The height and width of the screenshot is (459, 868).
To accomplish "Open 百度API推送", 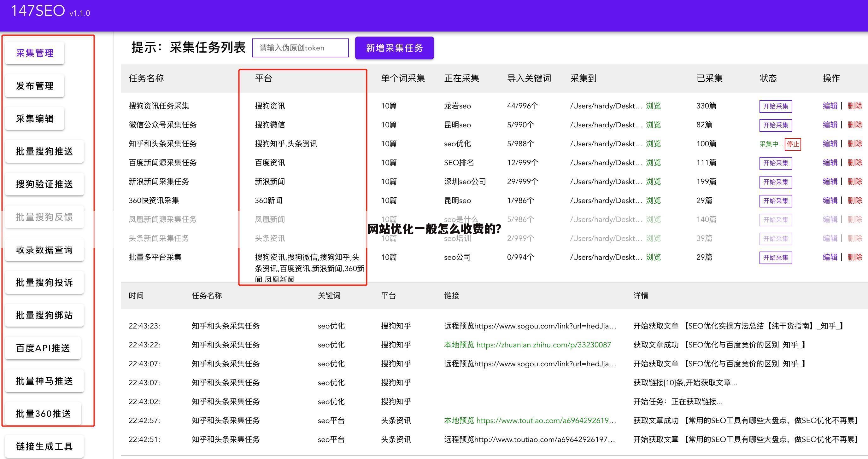I will point(43,348).
